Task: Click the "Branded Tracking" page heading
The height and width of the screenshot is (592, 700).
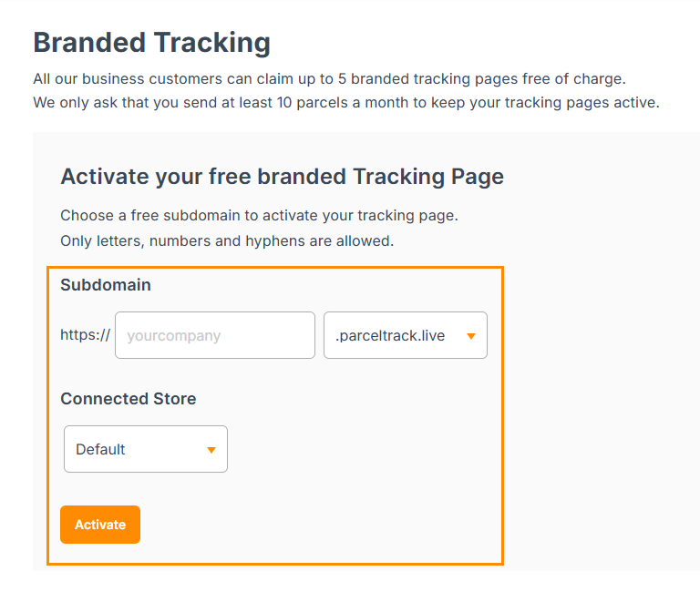Action: click(151, 43)
